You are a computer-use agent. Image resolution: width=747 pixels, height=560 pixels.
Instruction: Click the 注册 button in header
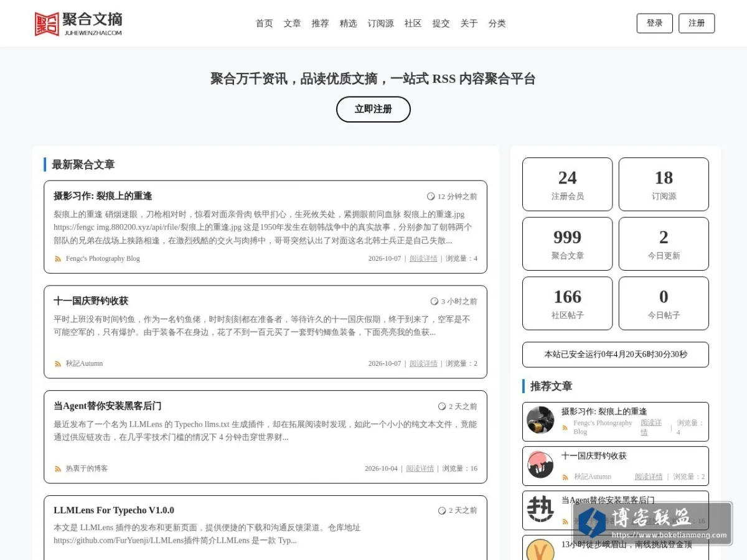[697, 23]
